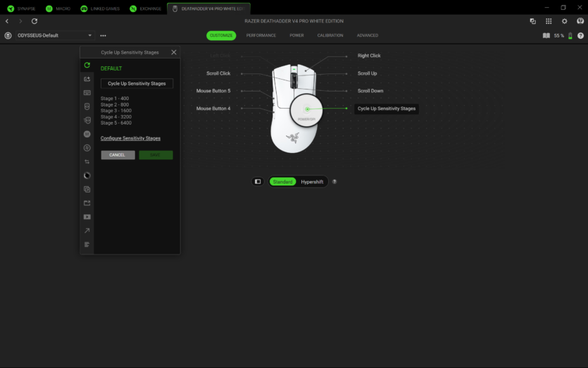Switch to Hypershift mode
588x368 pixels.
(312, 182)
